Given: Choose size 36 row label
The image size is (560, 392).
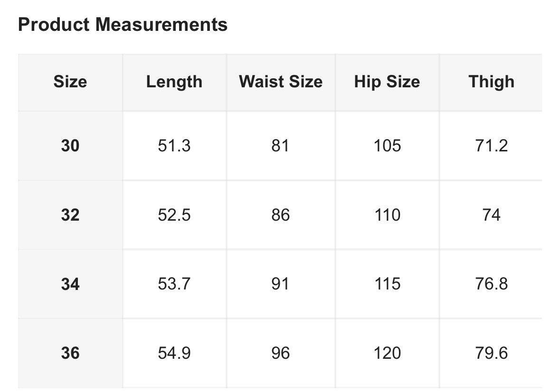Looking at the screenshot, I should [x=70, y=353].
